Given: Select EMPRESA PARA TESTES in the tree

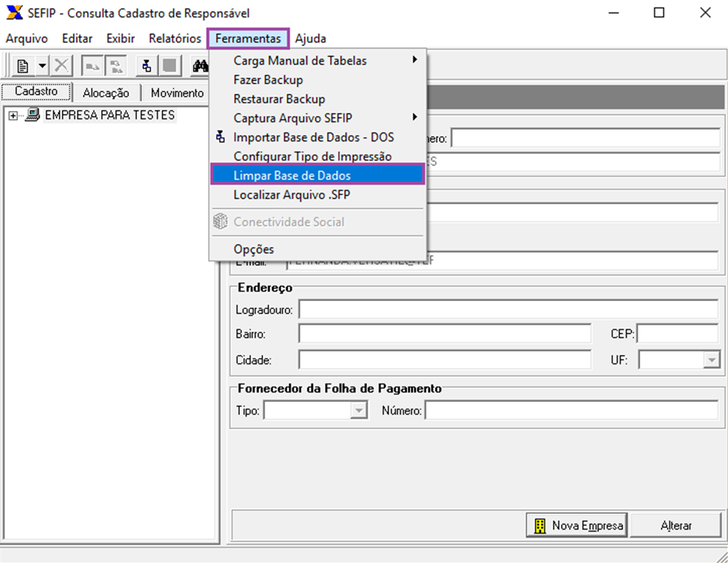Looking at the screenshot, I should pyautogui.click(x=110, y=115).
